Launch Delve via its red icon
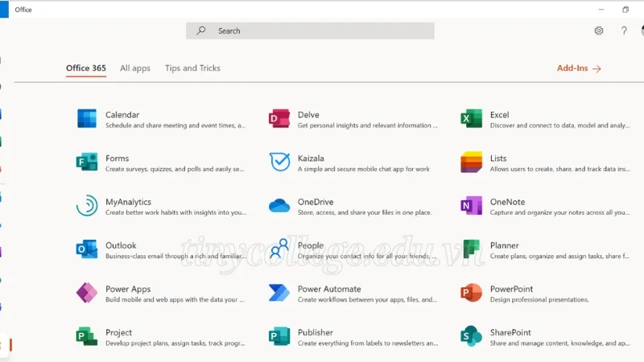This screenshot has height=362, width=644. (x=279, y=118)
